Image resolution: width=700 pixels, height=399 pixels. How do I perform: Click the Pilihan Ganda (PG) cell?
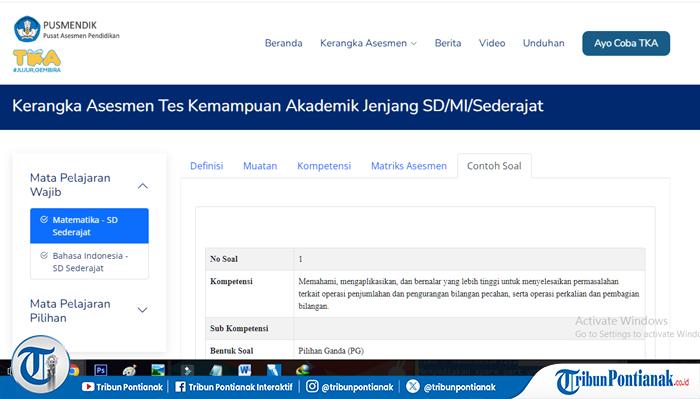pos(331,351)
